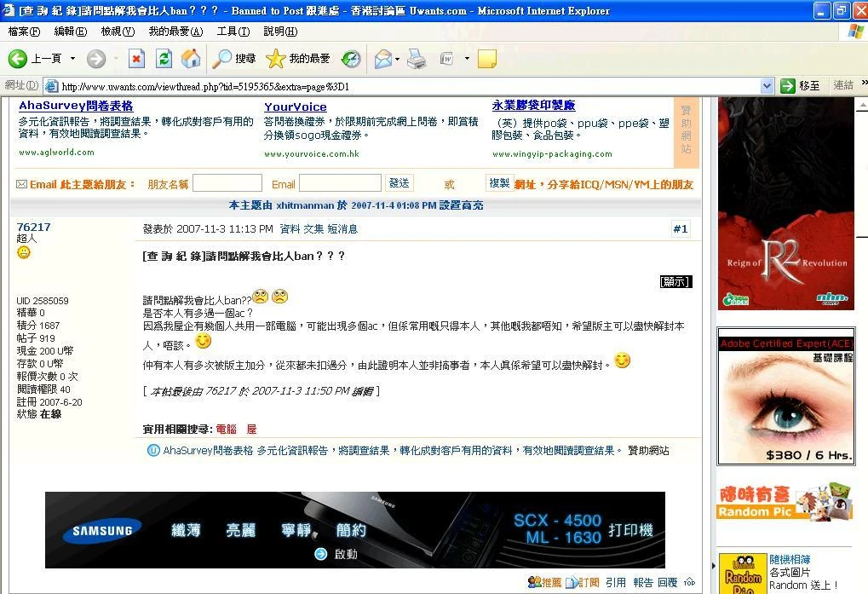Viewport: 868px width, 594px height.
Task: Open user 76217 profile link
Action: click(x=33, y=227)
